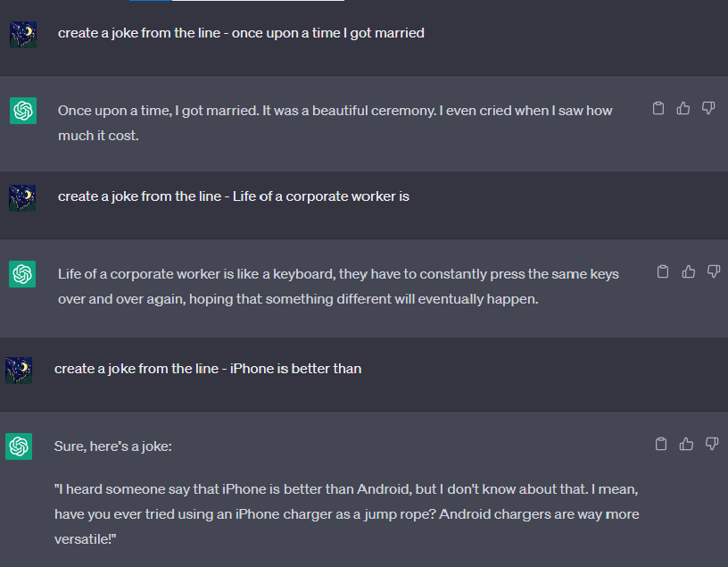Image resolution: width=728 pixels, height=567 pixels.
Task: Copy the married joke response to clipboard
Action: (x=658, y=108)
